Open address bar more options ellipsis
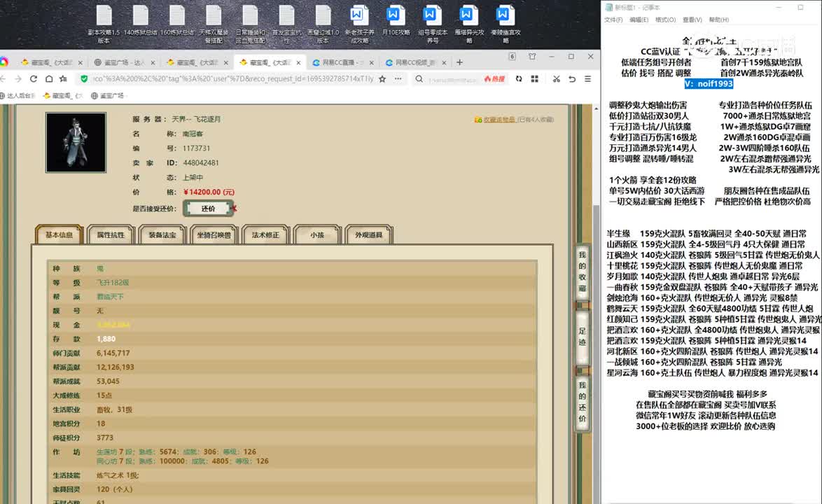 [x=398, y=78]
